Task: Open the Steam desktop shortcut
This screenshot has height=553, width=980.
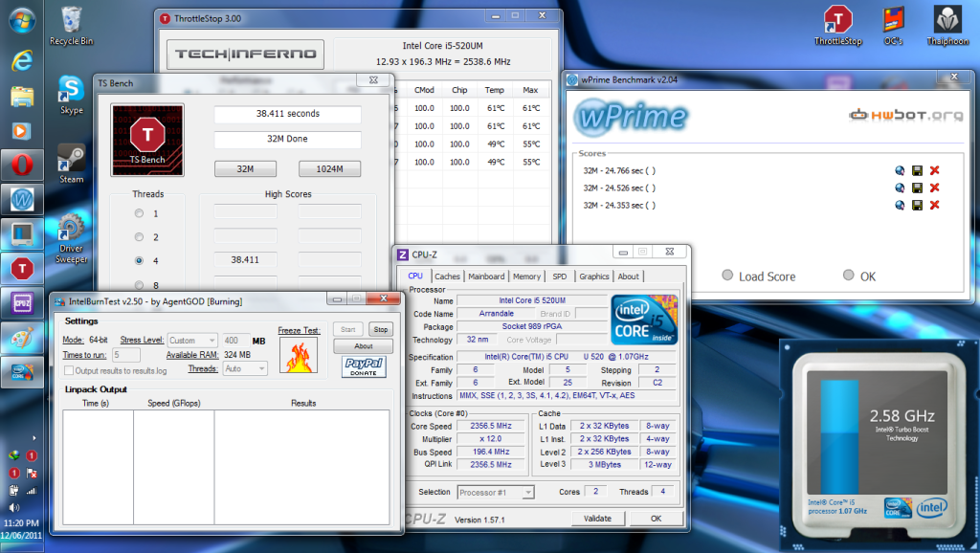Action: [x=71, y=164]
